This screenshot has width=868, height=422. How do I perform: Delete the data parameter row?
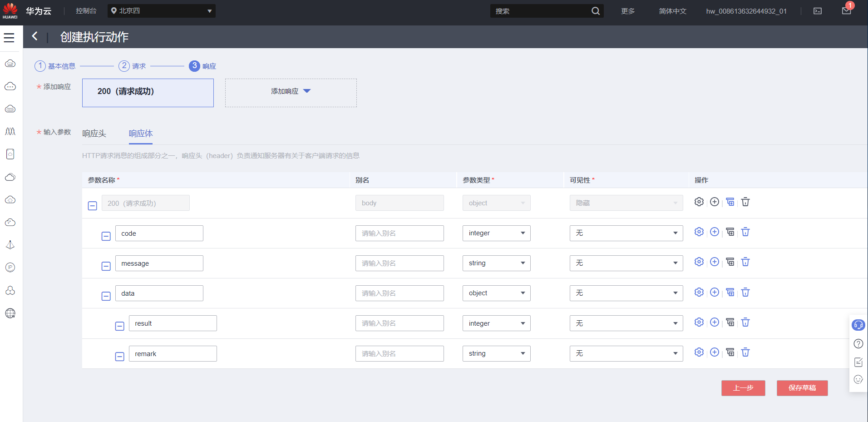click(x=745, y=292)
